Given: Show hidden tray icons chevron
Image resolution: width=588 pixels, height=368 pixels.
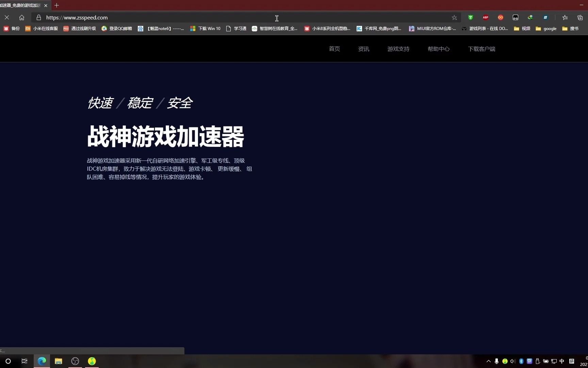Looking at the screenshot, I should point(489,361).
